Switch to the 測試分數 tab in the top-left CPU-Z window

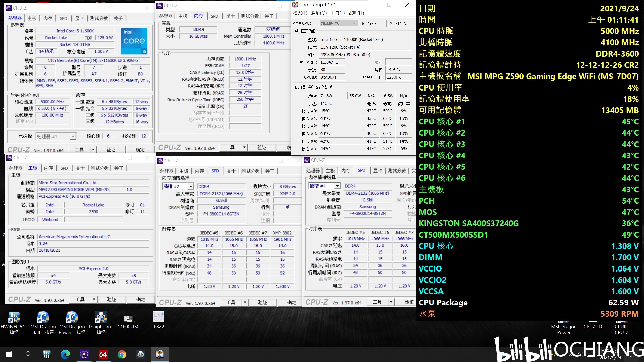(99, 18)
